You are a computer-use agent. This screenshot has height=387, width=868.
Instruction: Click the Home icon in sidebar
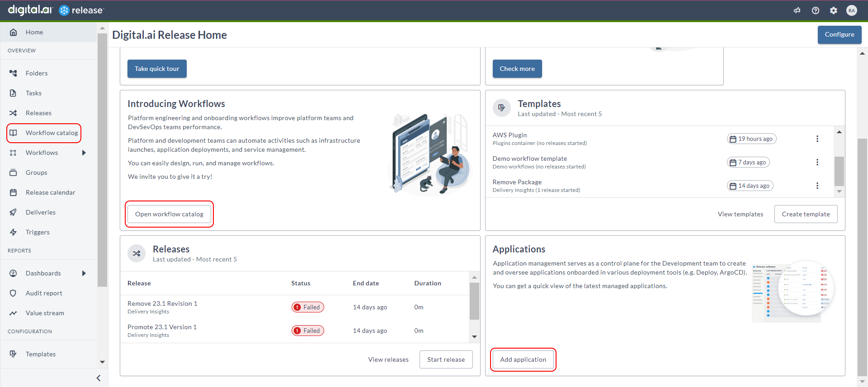click(14, 32)
